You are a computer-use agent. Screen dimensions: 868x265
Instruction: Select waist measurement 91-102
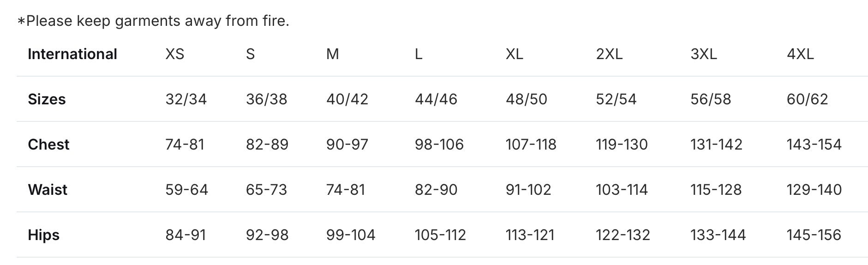(x=528, y=190)
